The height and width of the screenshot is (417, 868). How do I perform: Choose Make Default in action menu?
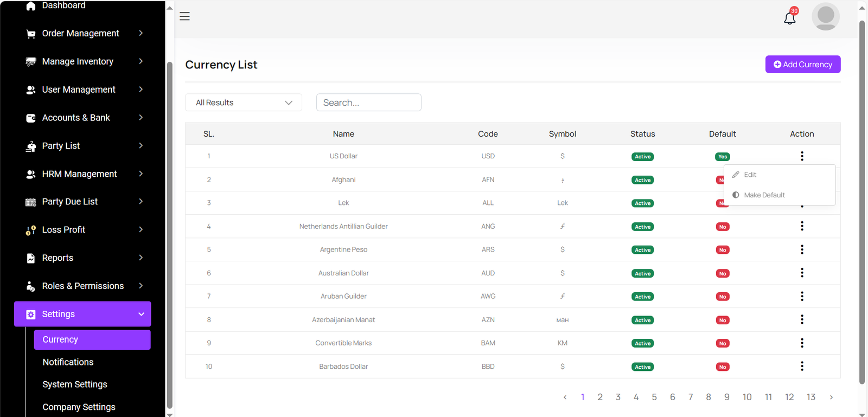tap(764, 195)
